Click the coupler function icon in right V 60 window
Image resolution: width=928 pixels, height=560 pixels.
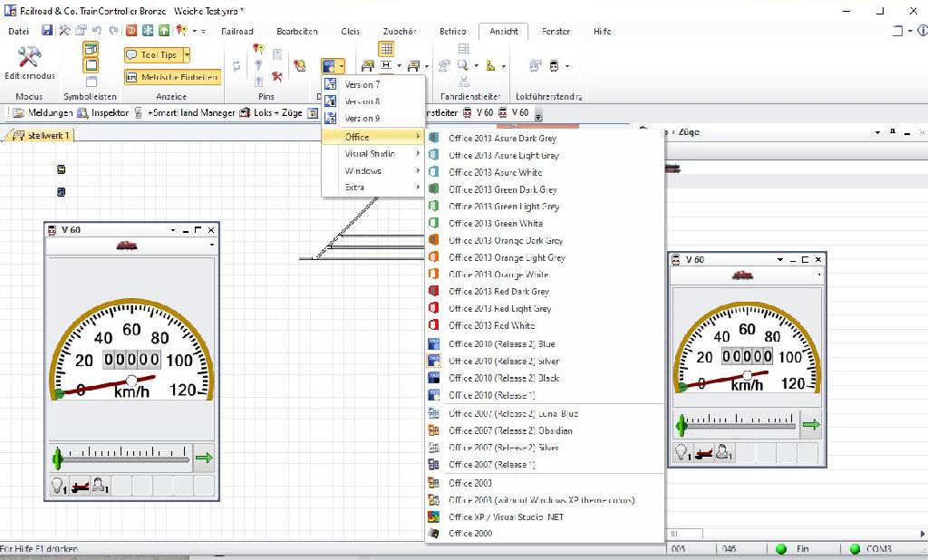[702, 453]
